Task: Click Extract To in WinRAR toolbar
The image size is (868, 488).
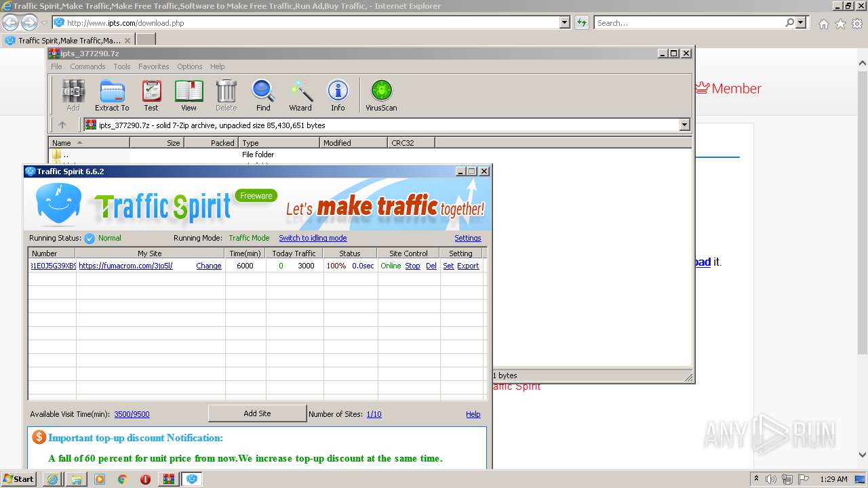Action: tap(112, 96)
